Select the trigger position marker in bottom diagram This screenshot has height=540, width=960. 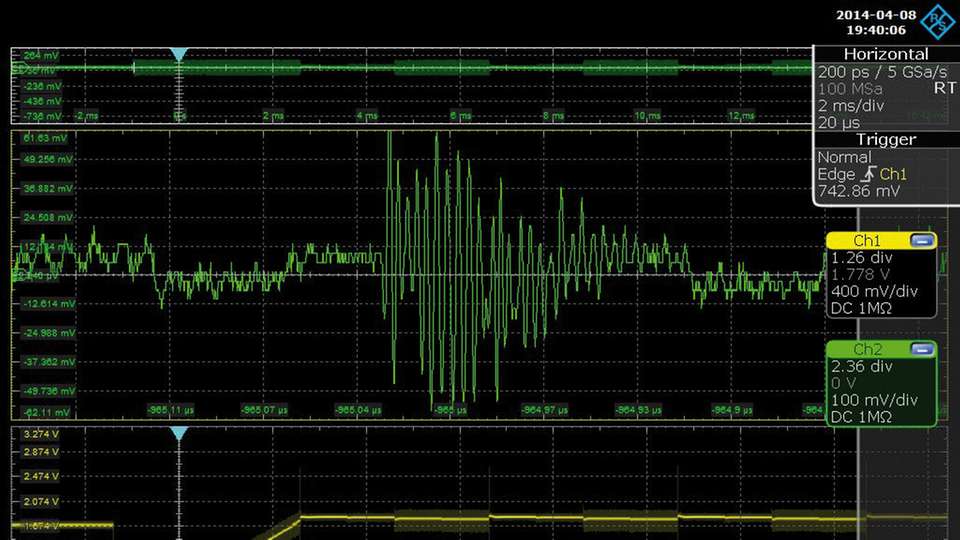pyautogui.click(x=178, y=433)
